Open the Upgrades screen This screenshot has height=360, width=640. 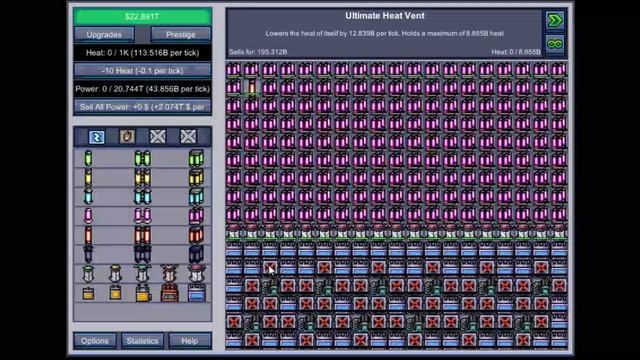[x=104, y=35]
